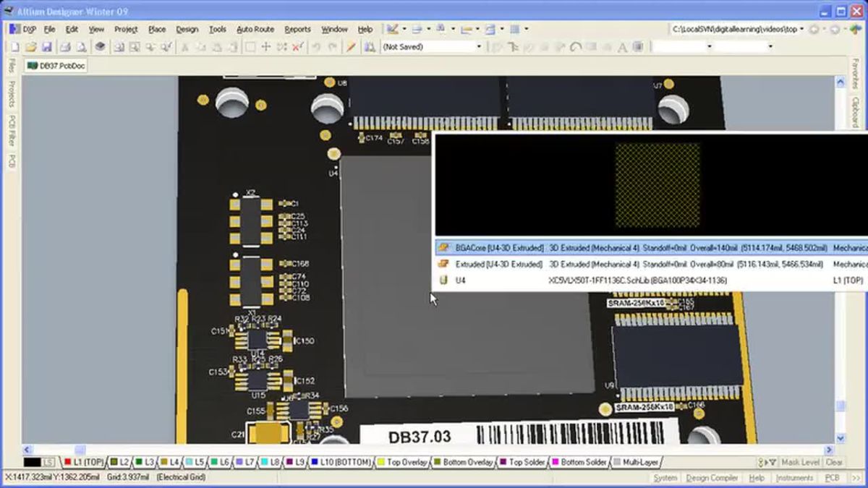Toggle the PCB Filter side panel
Screen dimensions: 868x488
pyautogui.click(x=12, y=129)
